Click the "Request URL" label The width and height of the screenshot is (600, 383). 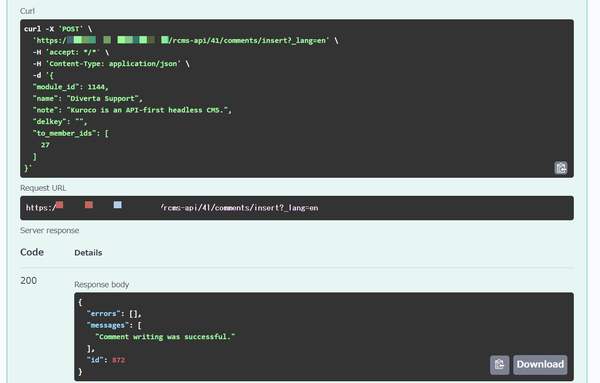coord(43,188)
